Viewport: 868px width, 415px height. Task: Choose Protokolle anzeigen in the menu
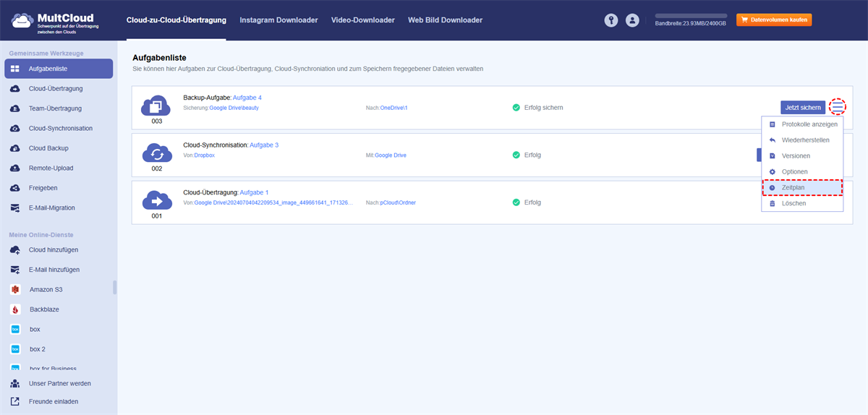pyautogui.click(x=802, y=124)
